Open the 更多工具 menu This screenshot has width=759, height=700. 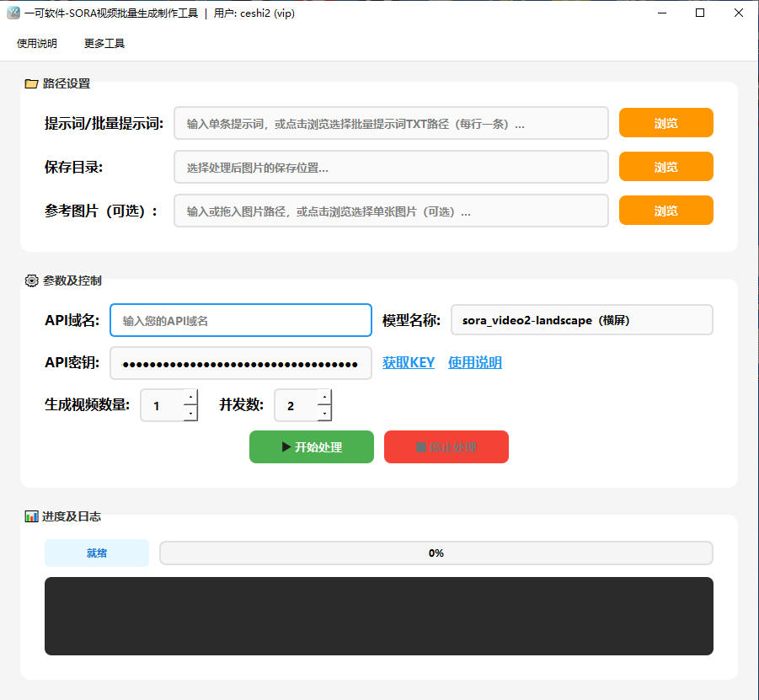[x=104, y=43]
